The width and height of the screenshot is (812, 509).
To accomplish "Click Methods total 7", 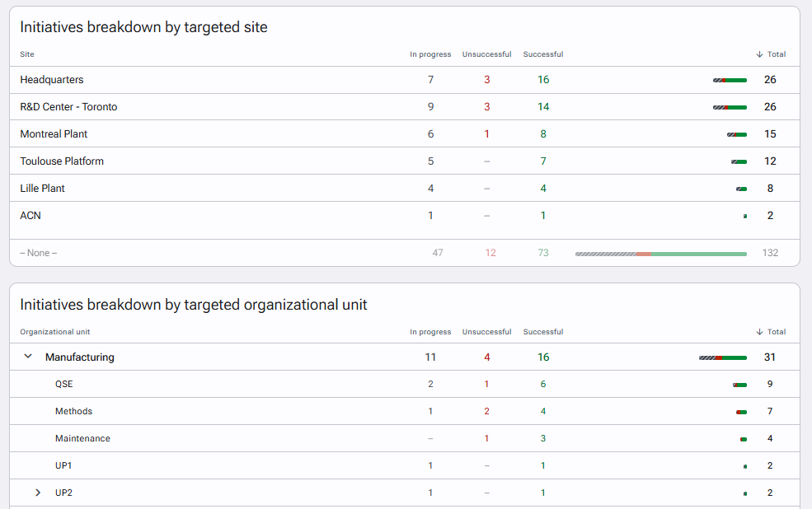I will 770,411.
